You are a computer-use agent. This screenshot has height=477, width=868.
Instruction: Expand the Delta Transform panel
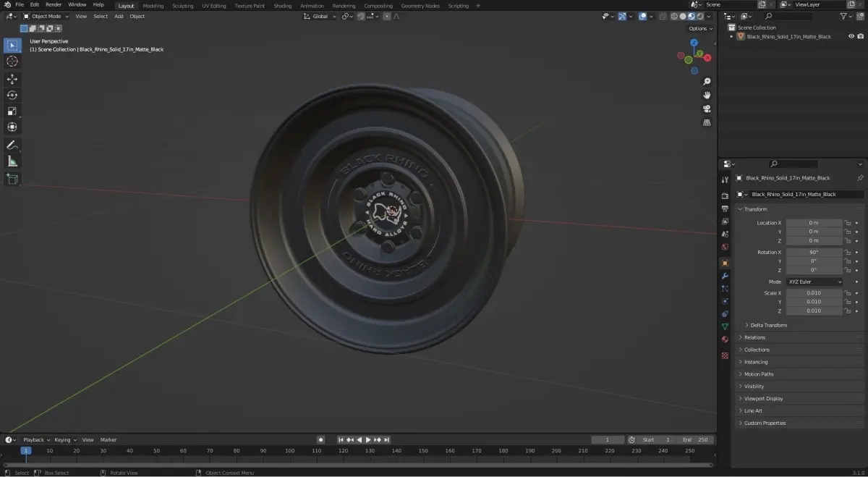[x=768, y=325]
